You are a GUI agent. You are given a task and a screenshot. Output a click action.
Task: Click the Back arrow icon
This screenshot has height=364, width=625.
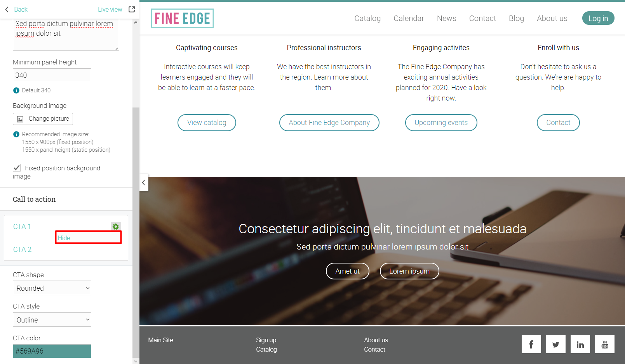[x=7, y=9]
